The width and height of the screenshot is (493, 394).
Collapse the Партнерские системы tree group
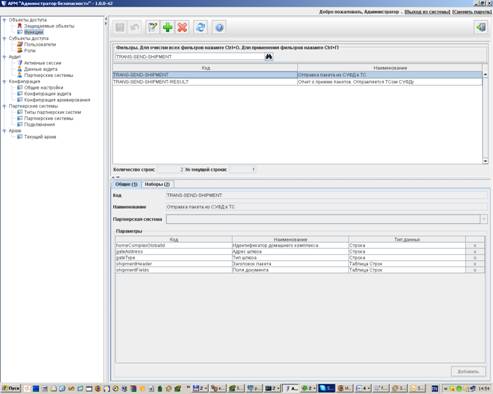click(x=4, y=106)
